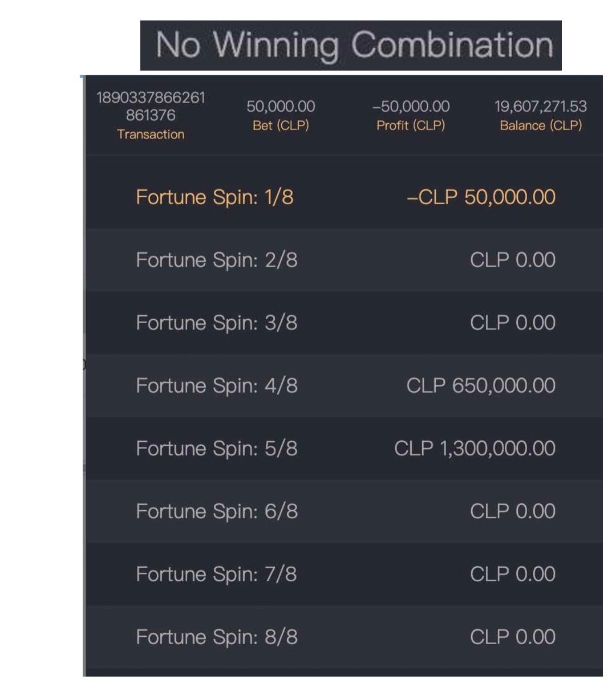616x696 pixels.
Task: Open the Fortune Spin: 5/8 row
Action: [216, 449]
